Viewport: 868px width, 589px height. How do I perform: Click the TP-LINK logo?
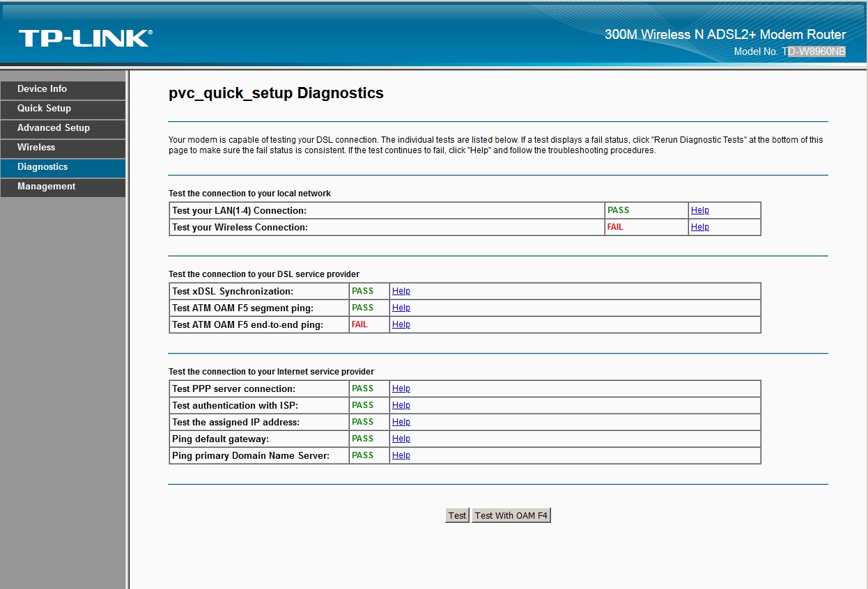point(85,38)
